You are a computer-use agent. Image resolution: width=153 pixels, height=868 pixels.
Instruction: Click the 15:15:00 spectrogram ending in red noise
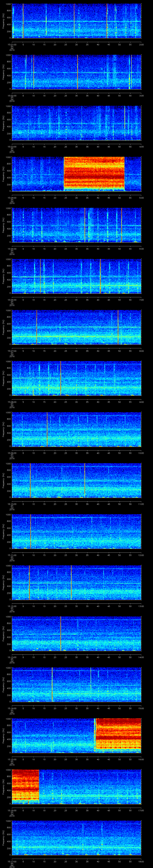[76, 736]
